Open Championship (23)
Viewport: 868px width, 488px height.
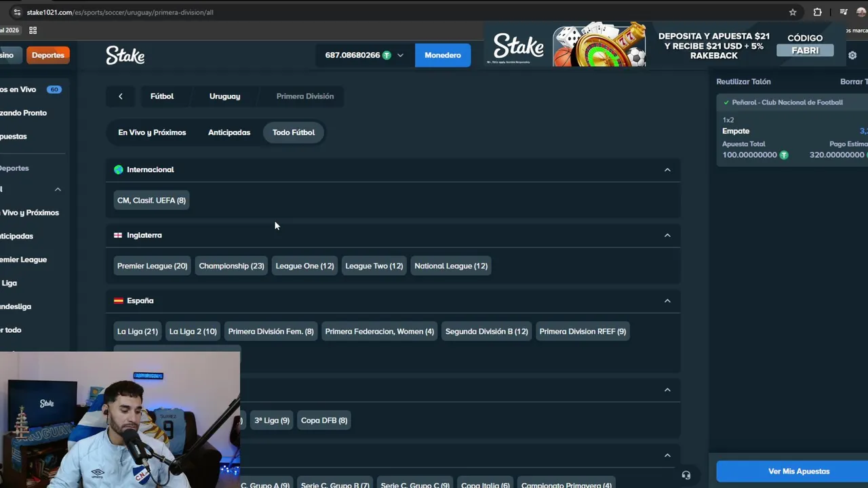[231, 266]
